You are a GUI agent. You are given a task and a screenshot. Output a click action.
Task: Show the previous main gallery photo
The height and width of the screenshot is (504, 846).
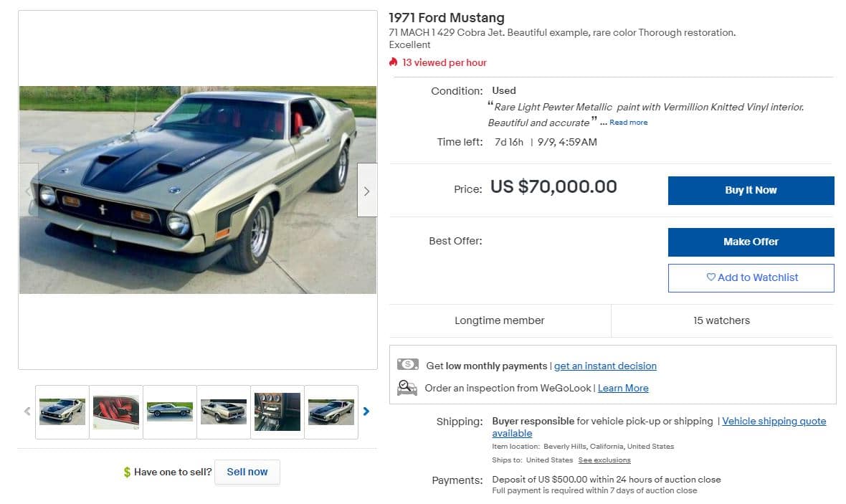click(x=29, y=191)
